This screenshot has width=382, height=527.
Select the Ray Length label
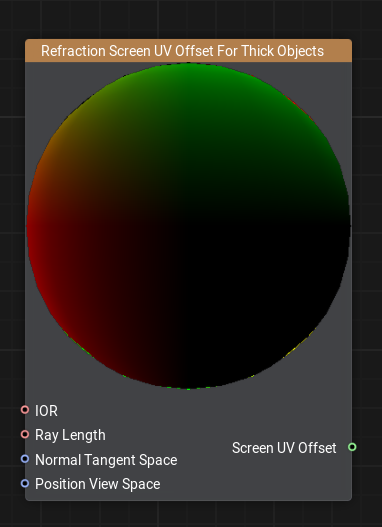70,435
